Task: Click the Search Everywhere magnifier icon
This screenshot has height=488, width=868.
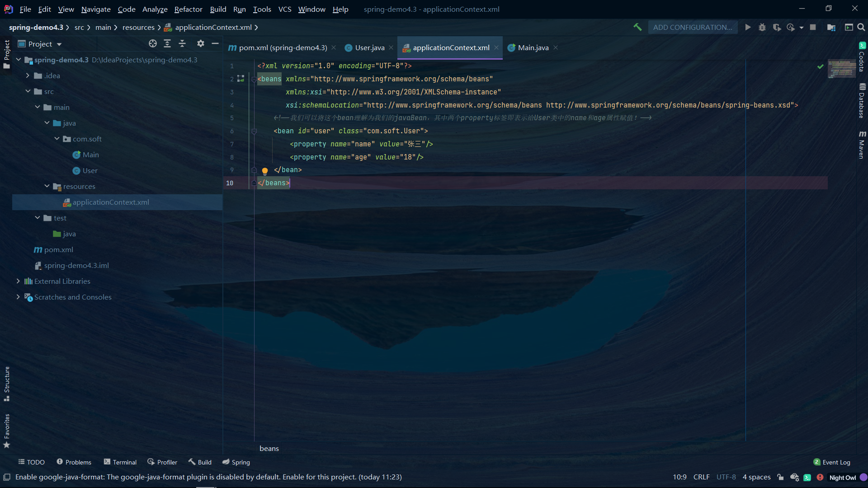Action: (861, 27)
